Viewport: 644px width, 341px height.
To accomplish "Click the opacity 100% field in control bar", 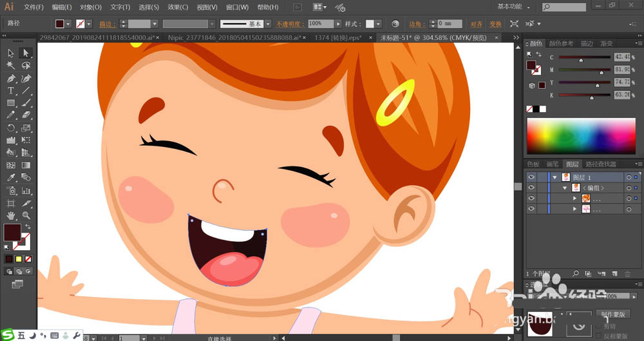I will click(321, 24).
